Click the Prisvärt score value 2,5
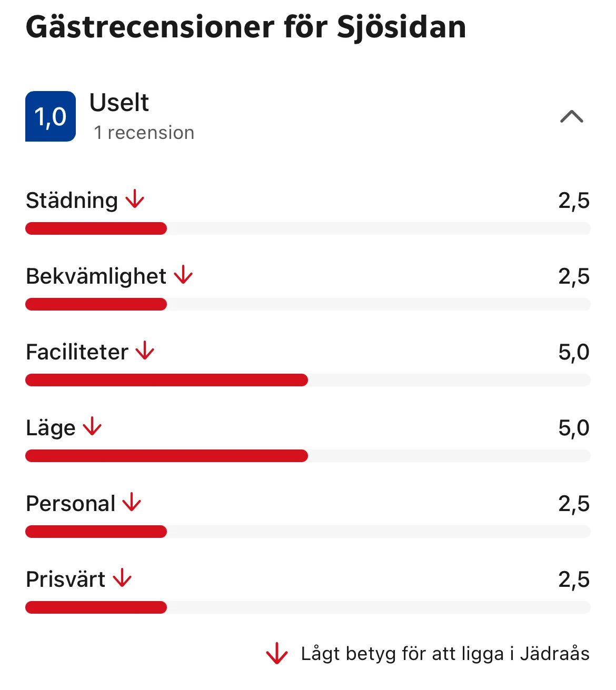The width and height of the screenshot is (616, 690). (573, 579)
